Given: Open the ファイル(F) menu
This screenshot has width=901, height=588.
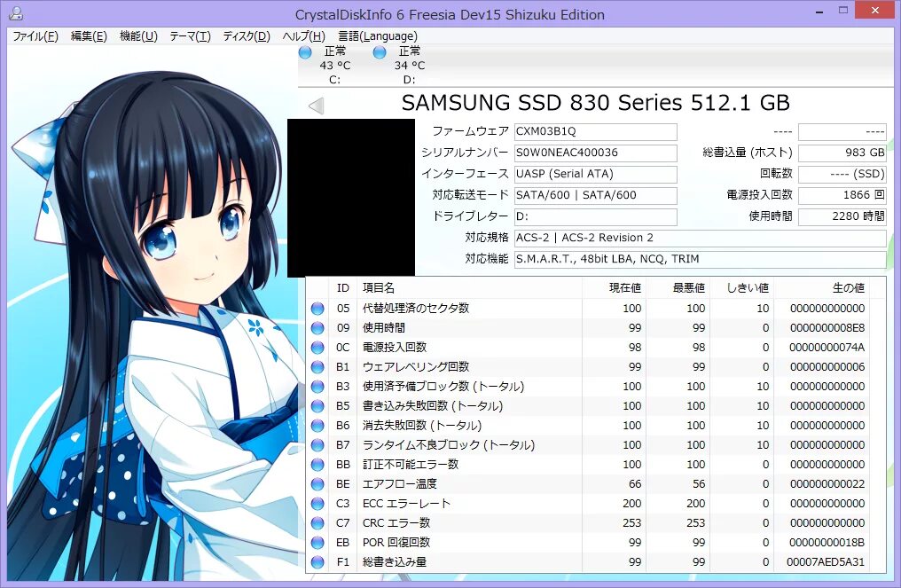Looking at the screenshot, I should [x=35, y=36].
